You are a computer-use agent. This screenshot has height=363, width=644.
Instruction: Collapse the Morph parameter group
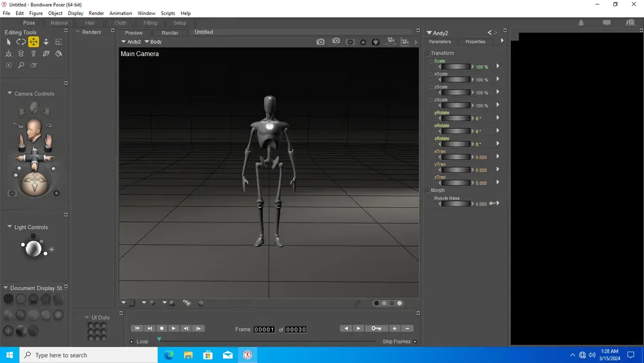point(428,191)
